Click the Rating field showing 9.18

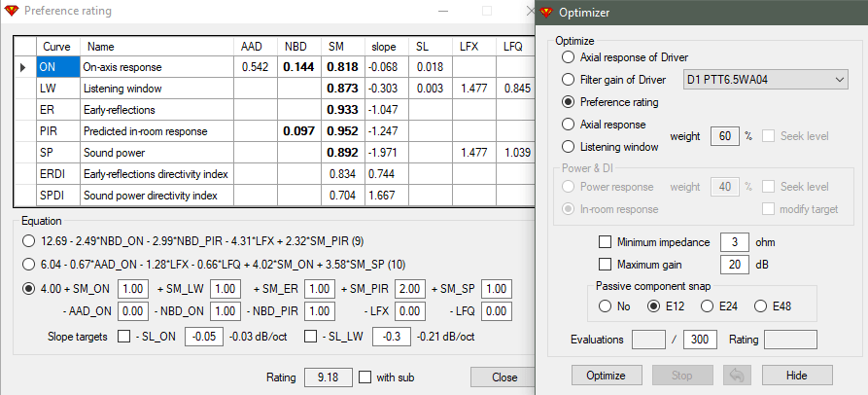coord(328,377)
